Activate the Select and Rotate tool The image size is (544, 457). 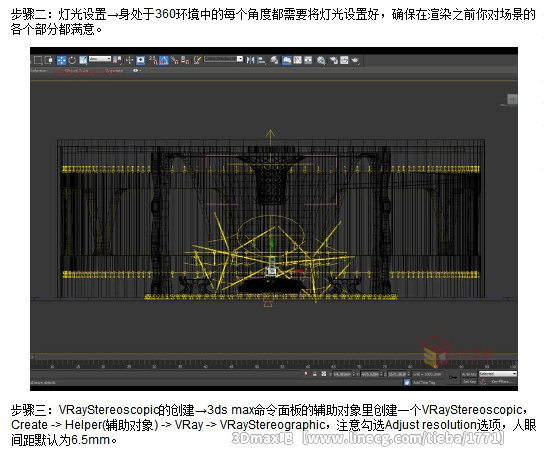(72, 60)
